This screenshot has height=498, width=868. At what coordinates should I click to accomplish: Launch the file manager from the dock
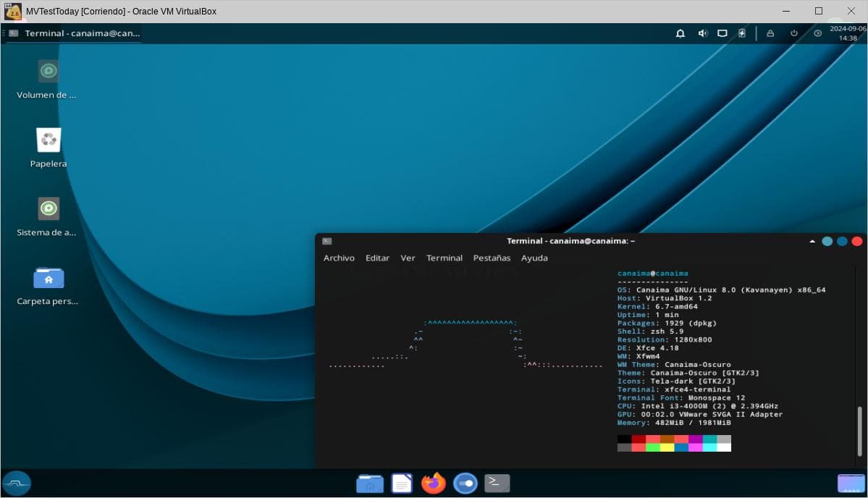click(x=370, y=483)
